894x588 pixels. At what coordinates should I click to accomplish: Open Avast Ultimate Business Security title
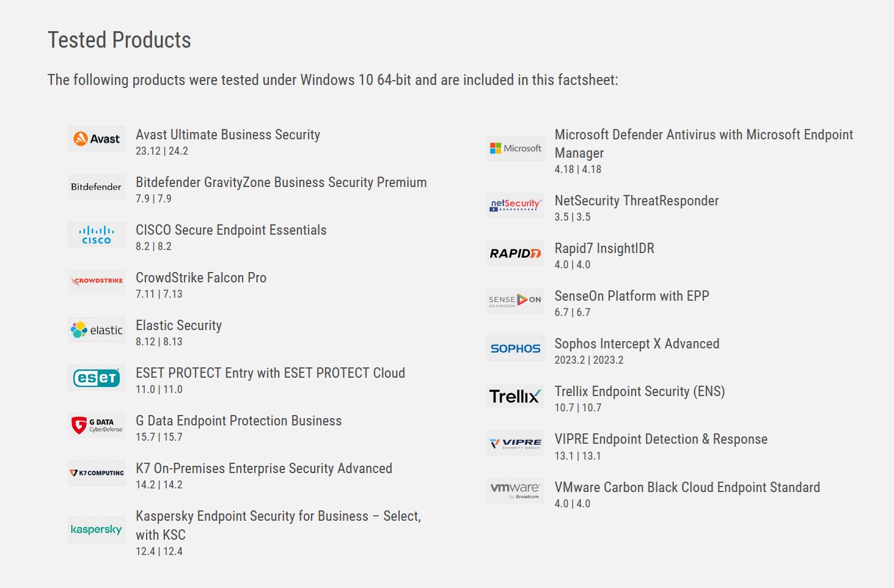pyautogui.click(x=228, y=134)
